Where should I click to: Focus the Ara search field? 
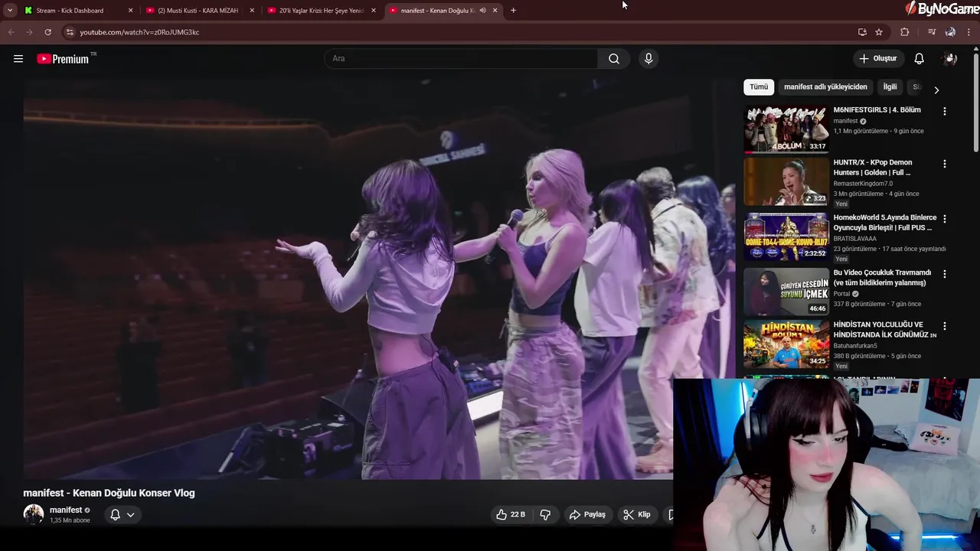point(462,59)
